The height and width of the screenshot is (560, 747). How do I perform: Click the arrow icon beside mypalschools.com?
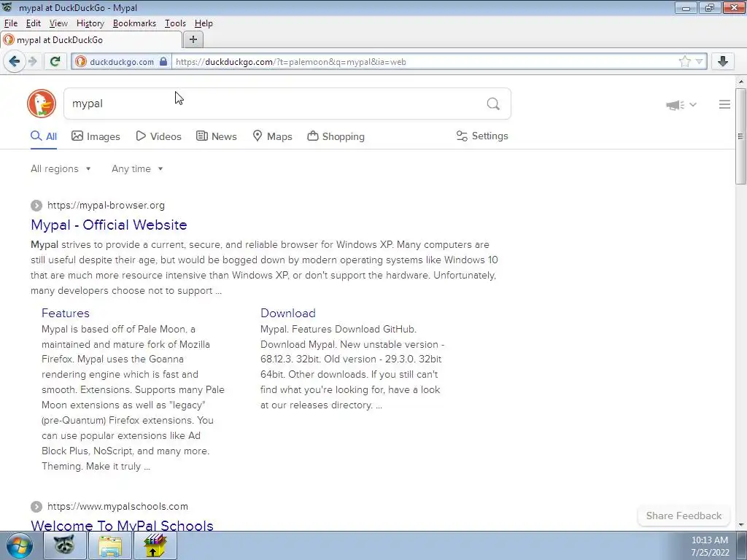click(36, 507)
